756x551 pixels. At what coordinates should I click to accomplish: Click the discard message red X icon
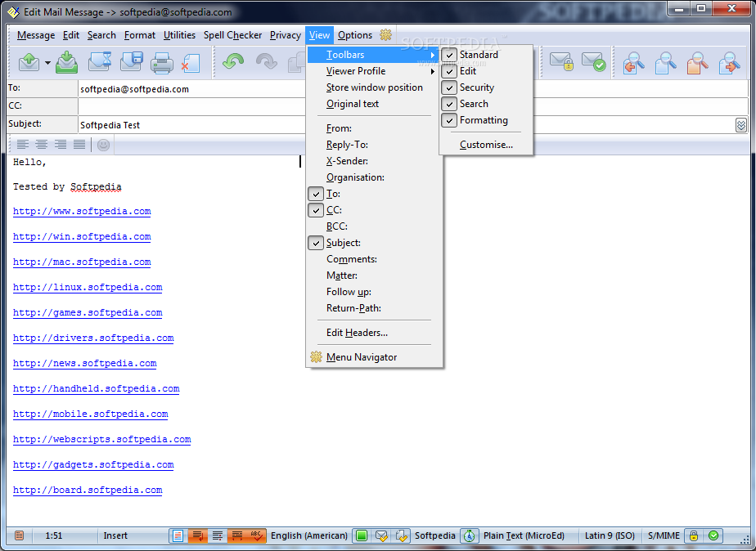click(191, 63)
